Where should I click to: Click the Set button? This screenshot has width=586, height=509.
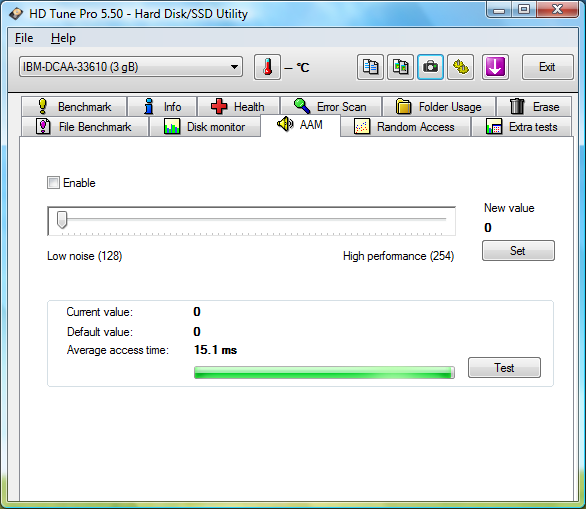(518, 250)
